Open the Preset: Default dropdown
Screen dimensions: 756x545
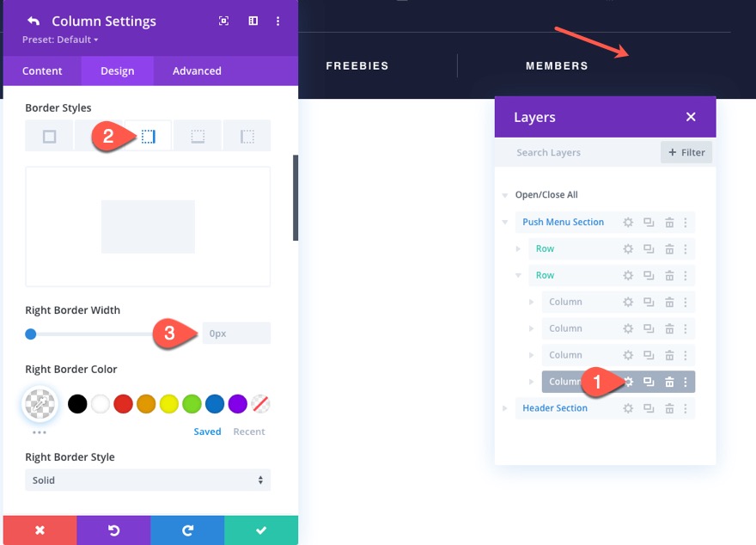pos(58,39)
